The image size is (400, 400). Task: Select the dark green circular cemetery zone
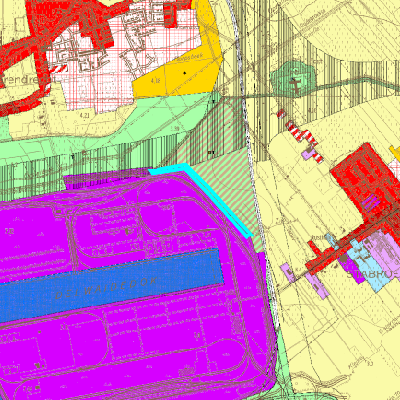click(x=293, y=79)
